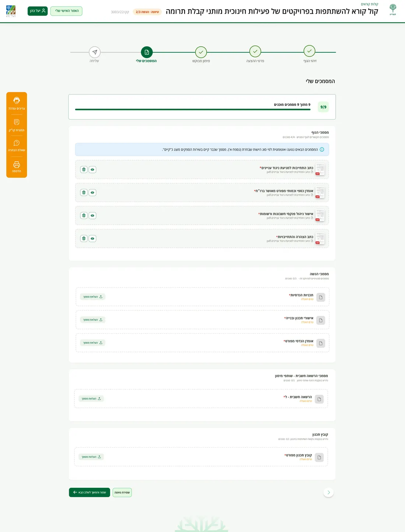Click the round chevron button at bottom right

pyautogui.click(x=328, y=492)
